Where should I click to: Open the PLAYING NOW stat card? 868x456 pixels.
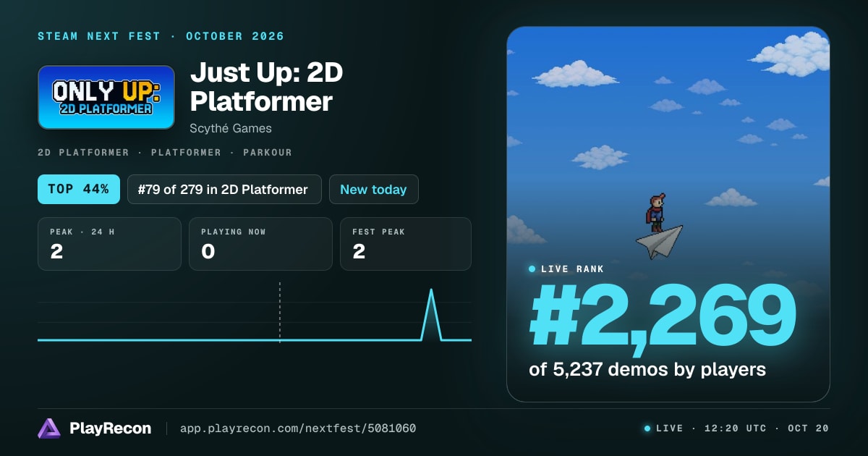pos(260,244)
